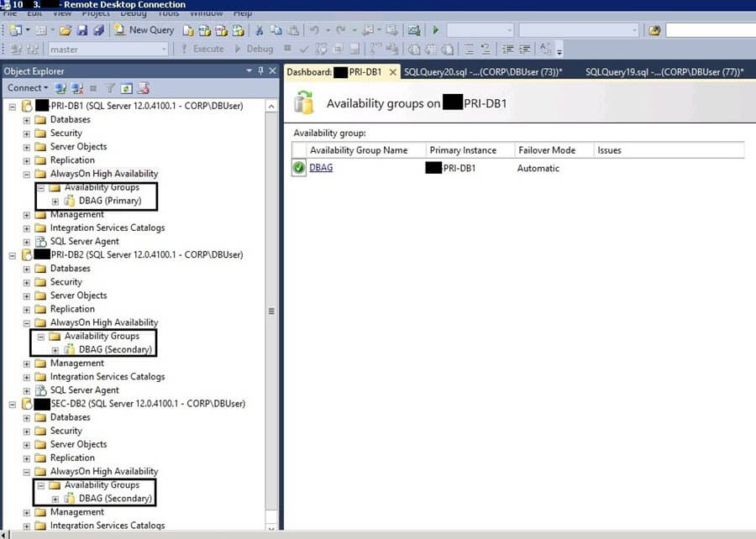Click the Paste icon in toolbar
Image resolution: width=756 pixels, height=539 pixels.
tap(292, 30)
